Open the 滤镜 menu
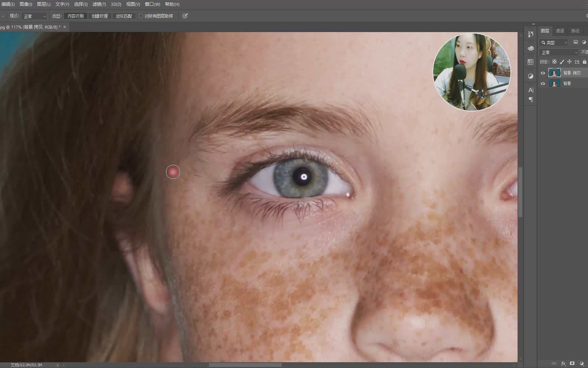The image size is (588, 368). [99, 4]
